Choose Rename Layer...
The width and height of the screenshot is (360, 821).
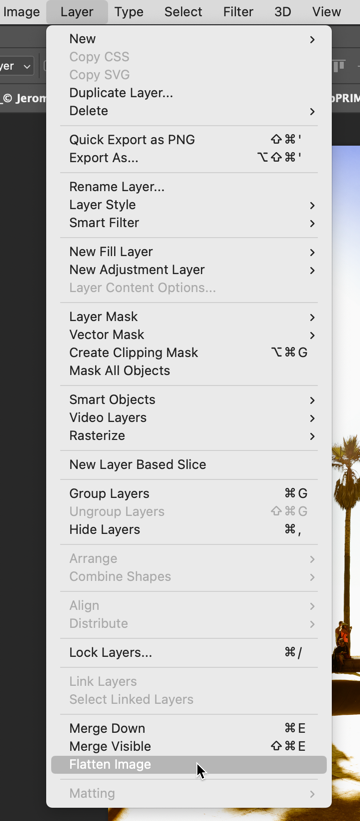point(189,186)
